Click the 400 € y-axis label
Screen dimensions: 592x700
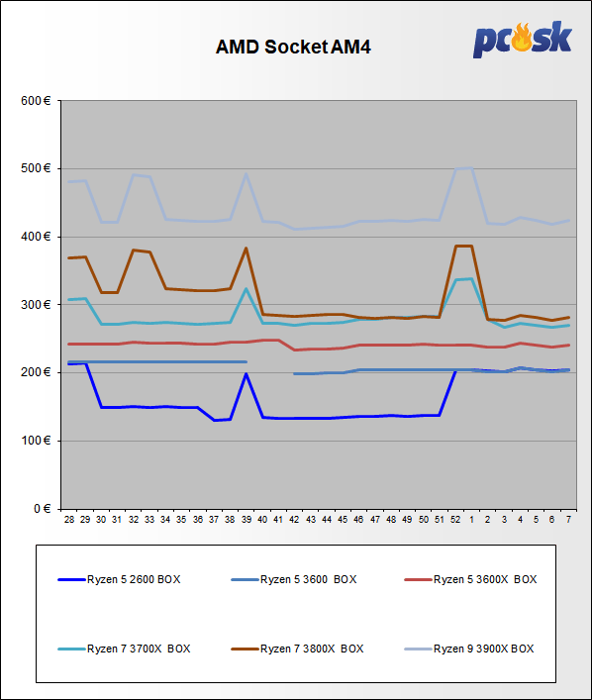37,237
